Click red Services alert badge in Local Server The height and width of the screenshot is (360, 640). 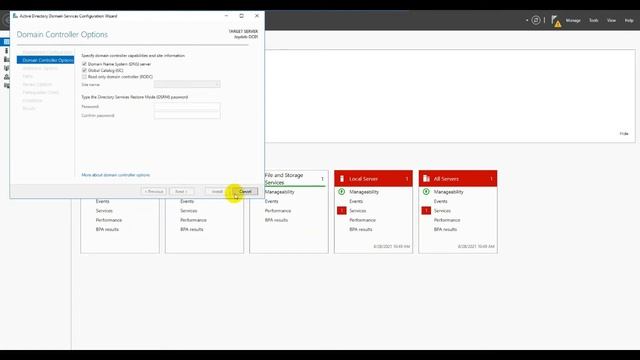[342, 211]
